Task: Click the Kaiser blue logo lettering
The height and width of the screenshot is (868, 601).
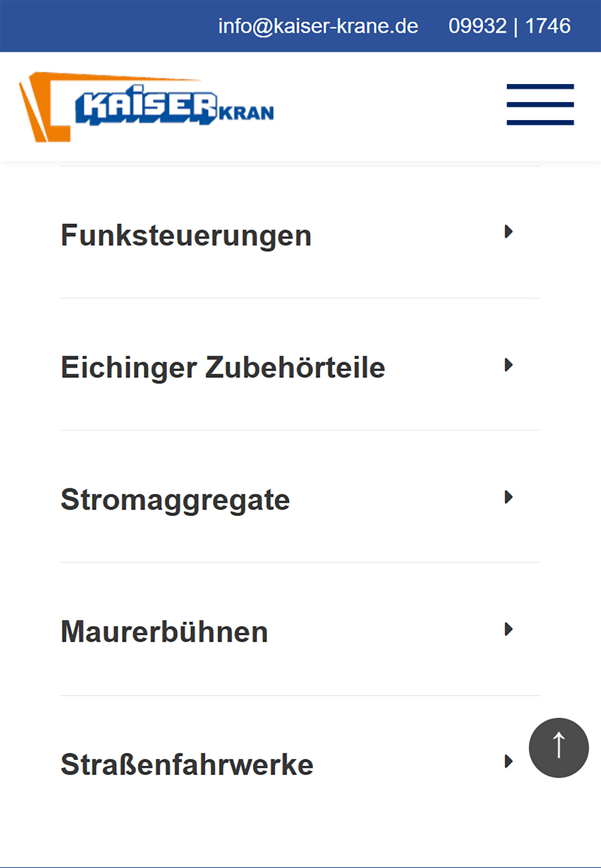Action: [146, 105]
